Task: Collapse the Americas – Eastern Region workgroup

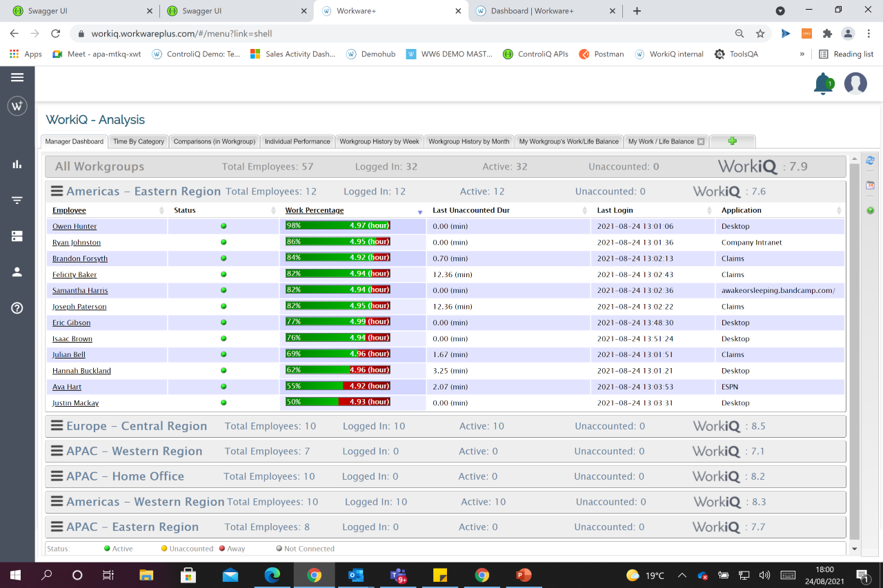Action: (x=57, y=191)
